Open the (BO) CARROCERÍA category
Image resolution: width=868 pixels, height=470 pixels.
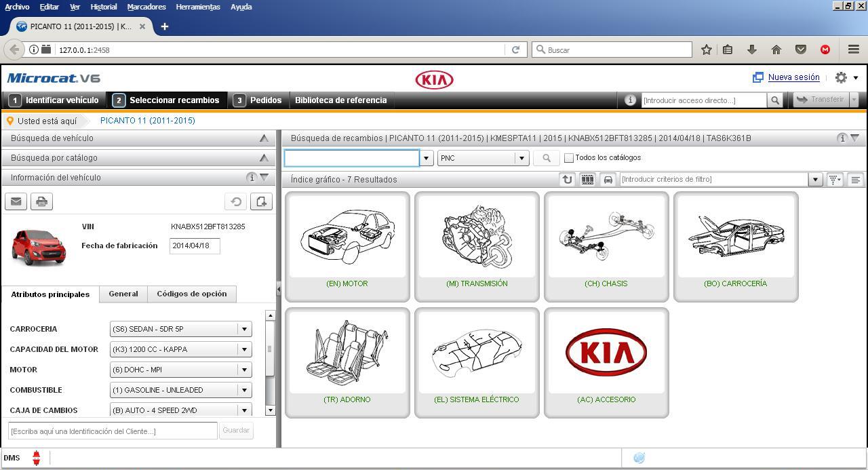coord(736,247)
